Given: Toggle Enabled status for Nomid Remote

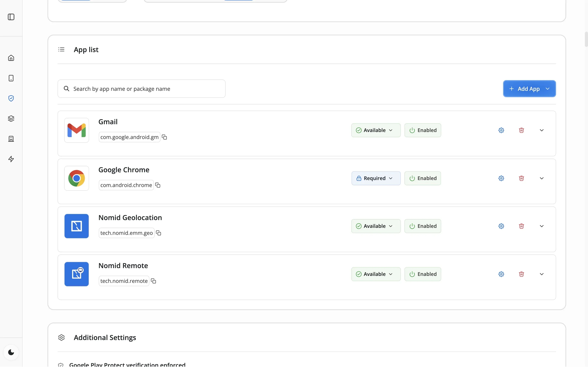Looking at the screenshot, I should 423,274.
